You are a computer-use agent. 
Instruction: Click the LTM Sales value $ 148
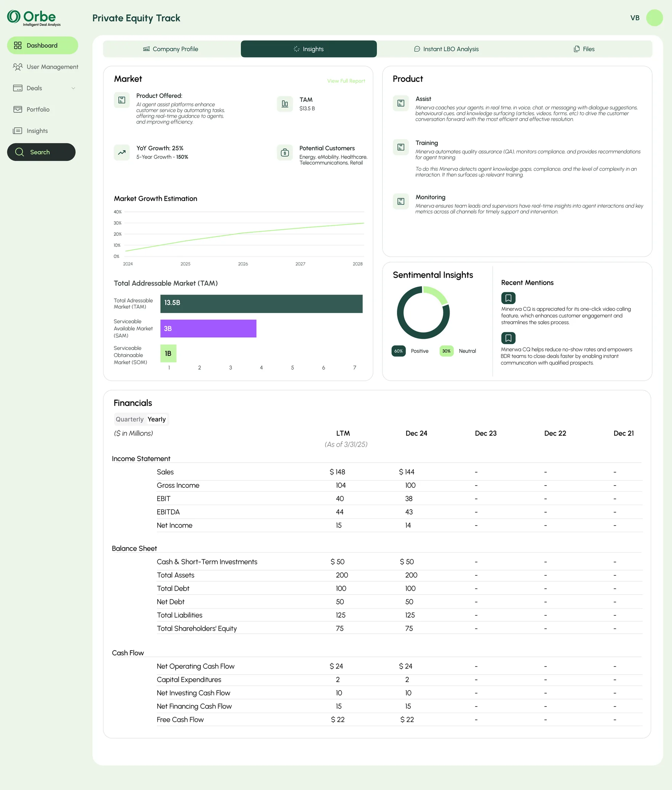pos(337,472)
